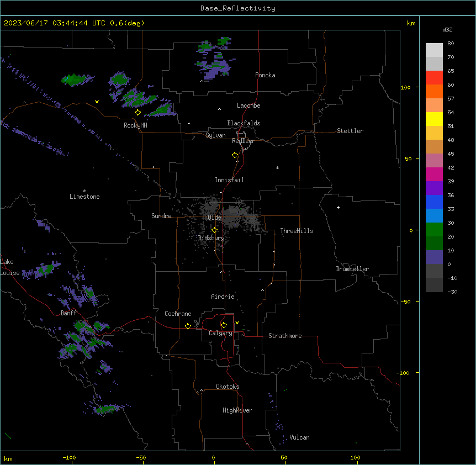Pick the red swatch in the dBZ legend
This screenshot has height=465, width=476.
pos(434,78)
